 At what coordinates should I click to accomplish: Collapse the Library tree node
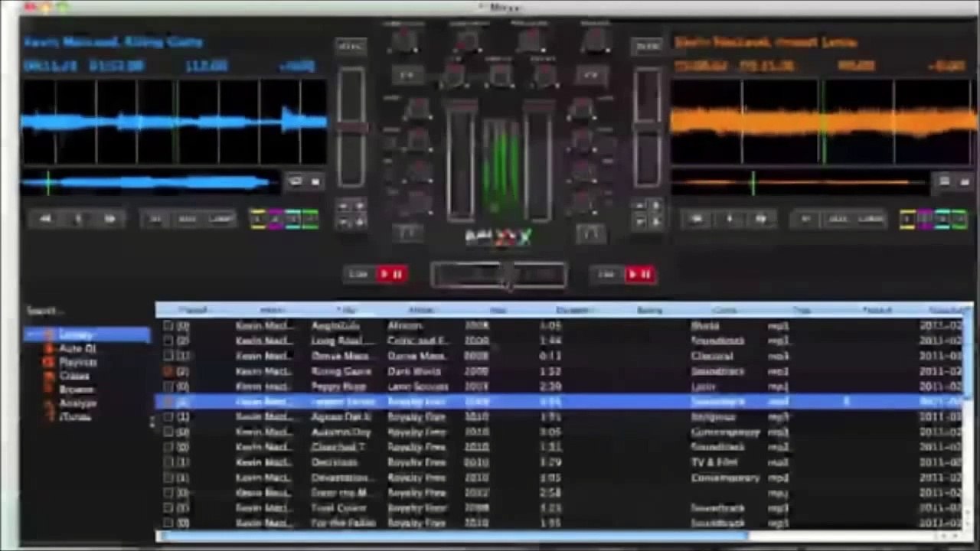pyautogui.click(x=33, y=334)
